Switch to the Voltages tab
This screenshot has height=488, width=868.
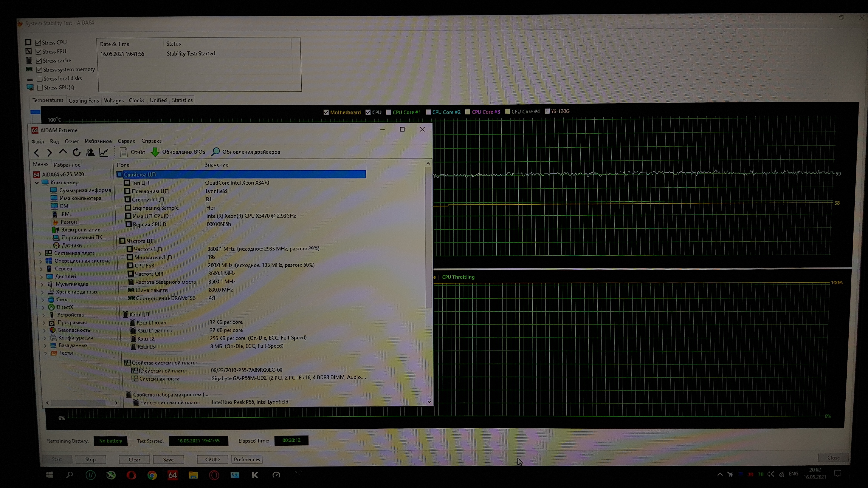point(113,100)
